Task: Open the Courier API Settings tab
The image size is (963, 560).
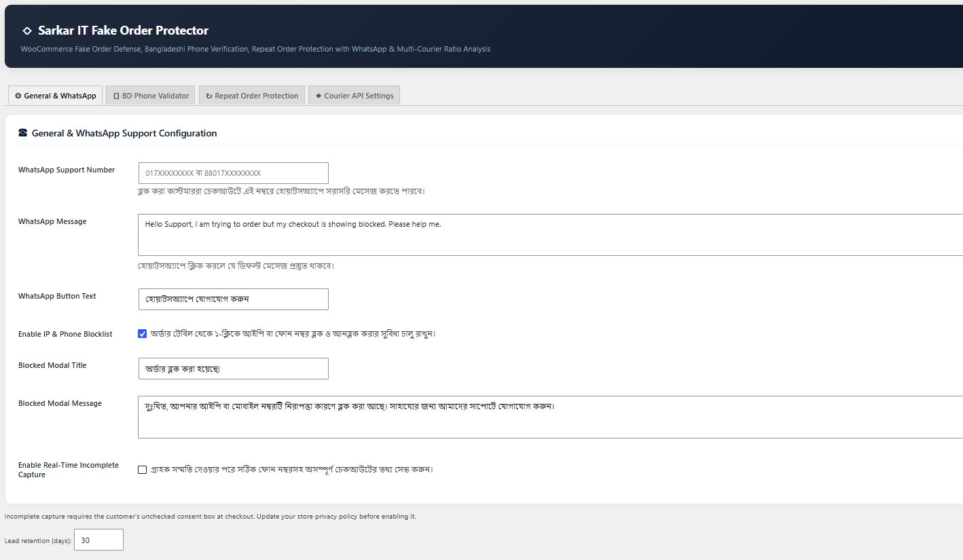Action: tap(355, 96)
